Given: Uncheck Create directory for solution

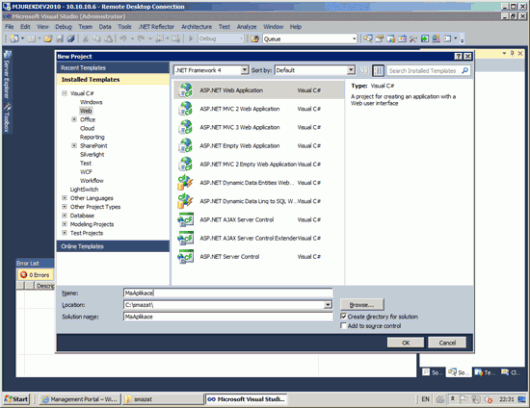Looking at the screenshot, I should 343,316.
